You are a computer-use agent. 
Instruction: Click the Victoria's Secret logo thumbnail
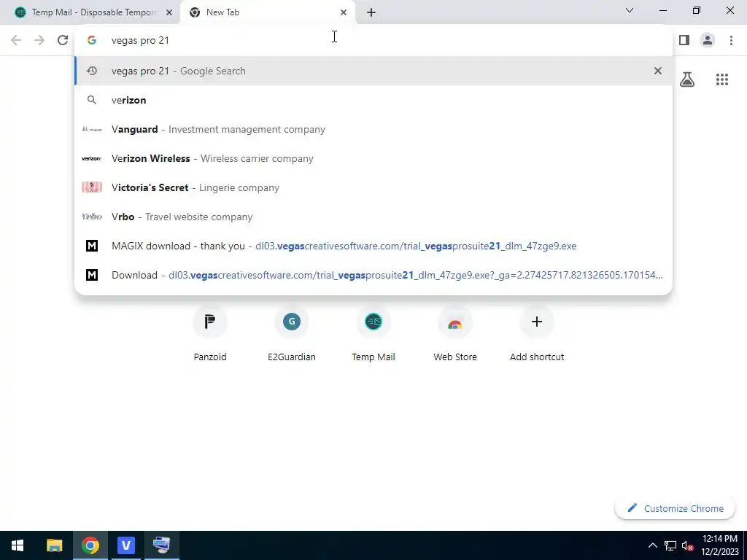click(92, 187)
